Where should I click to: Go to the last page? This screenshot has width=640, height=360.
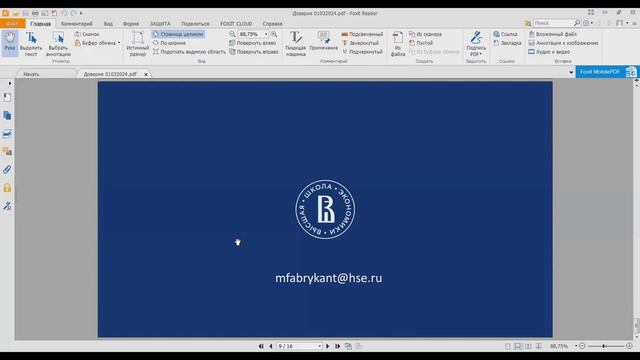[338, 346]
